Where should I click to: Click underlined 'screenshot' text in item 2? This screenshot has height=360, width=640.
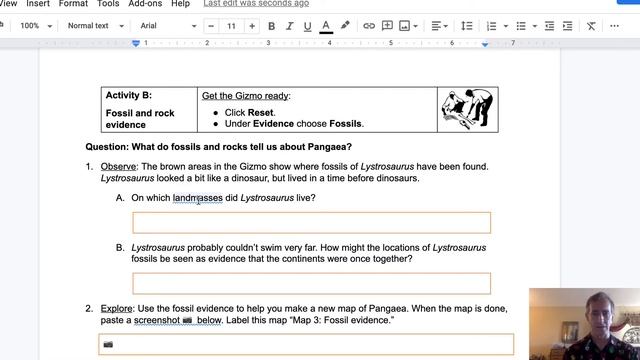pyautogui.click(x=157, y=320)
